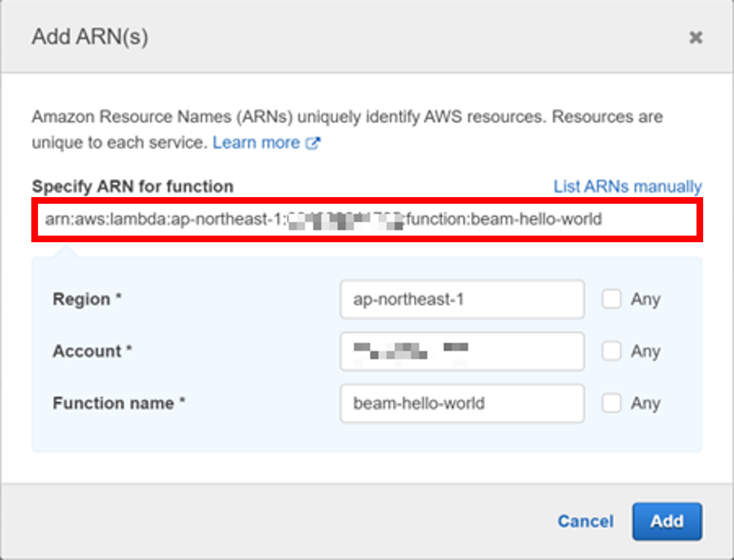Click inside the Specify ARN input field
Screen dimensions: 734x560
coord(366,219)
